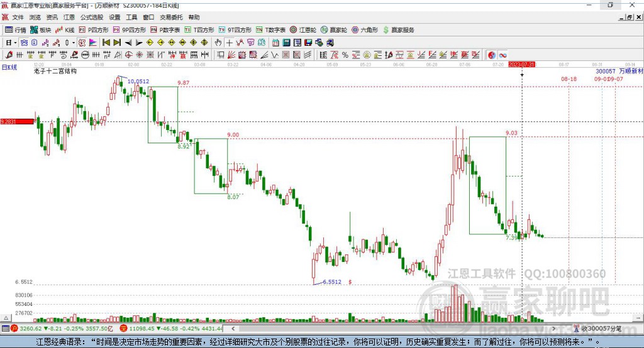Open the 赢家轮 wheel tool
This screenshot has height=348, width=644.
334,30
